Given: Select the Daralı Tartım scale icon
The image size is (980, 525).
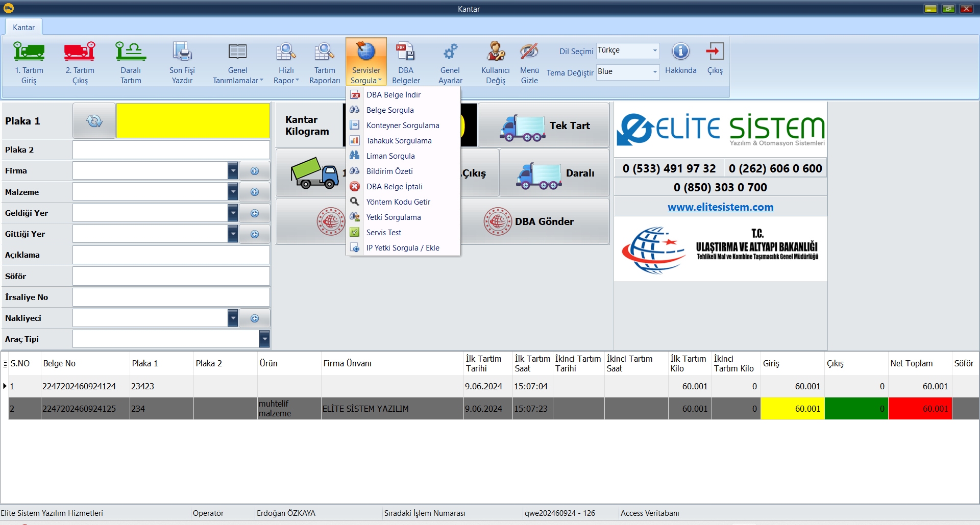Looking at the screenshot, I should pyautogui.click(x=131, y=52).
